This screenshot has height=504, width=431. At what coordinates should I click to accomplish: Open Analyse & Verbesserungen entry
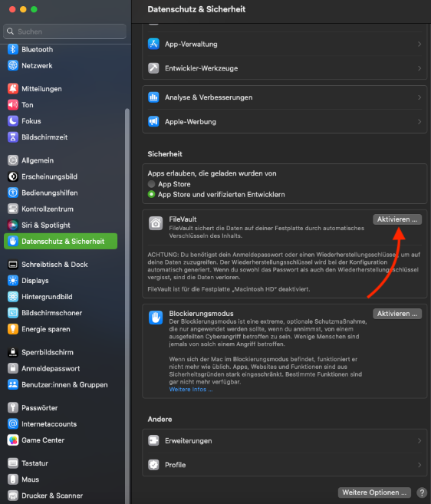[x=285, y=97]
